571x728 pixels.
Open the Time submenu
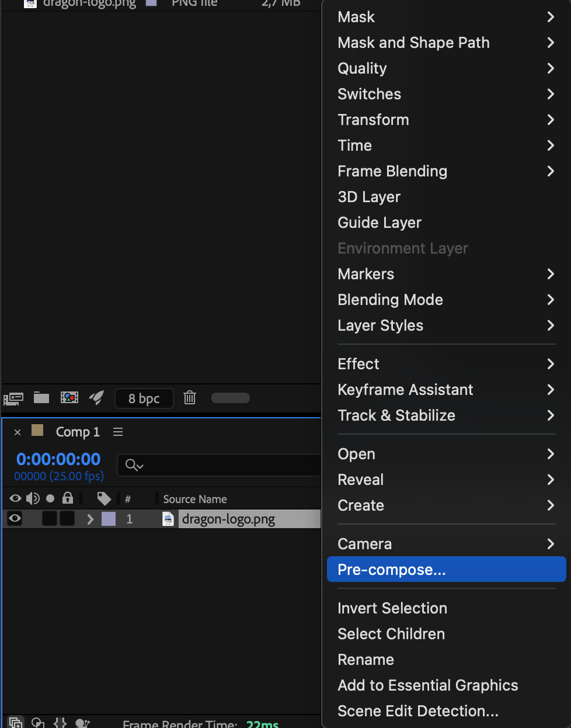446,145
